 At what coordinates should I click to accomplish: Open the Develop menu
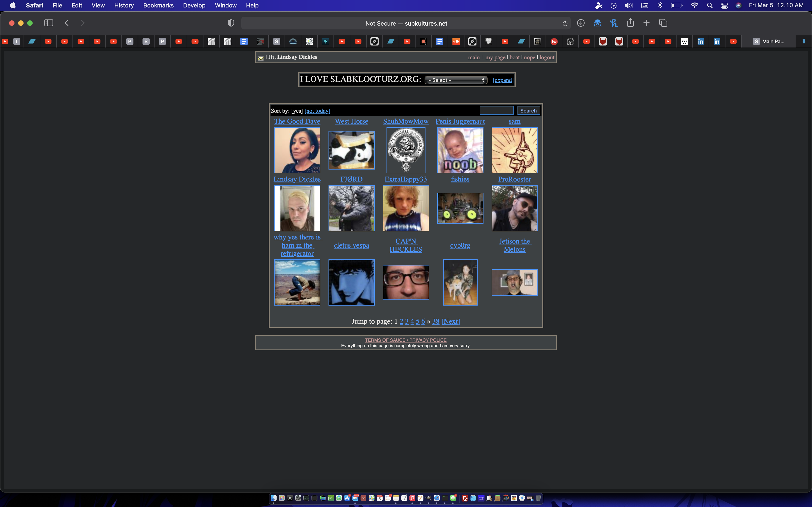[194, 5]
